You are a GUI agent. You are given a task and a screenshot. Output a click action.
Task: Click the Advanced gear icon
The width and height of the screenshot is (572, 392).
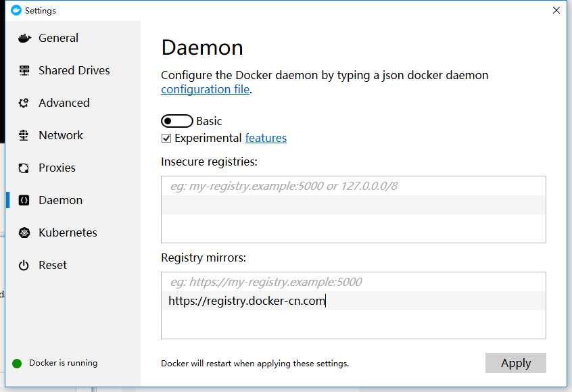pos(24,103)
